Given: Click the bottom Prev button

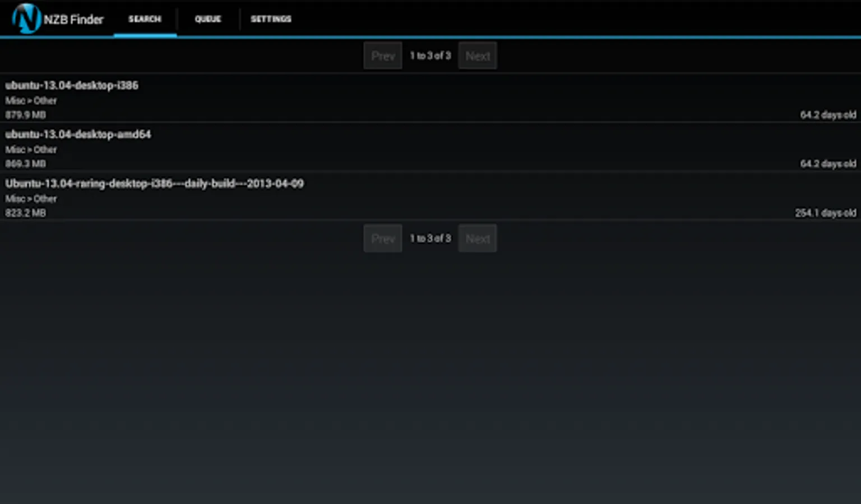Looking at the screenshot, I should click(x=383, y=238).
